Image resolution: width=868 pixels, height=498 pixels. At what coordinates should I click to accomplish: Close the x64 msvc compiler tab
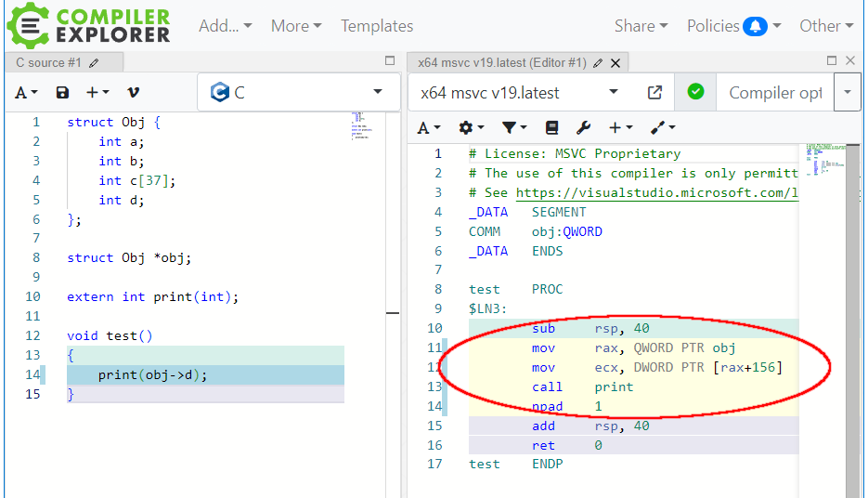tap(615, 63)
